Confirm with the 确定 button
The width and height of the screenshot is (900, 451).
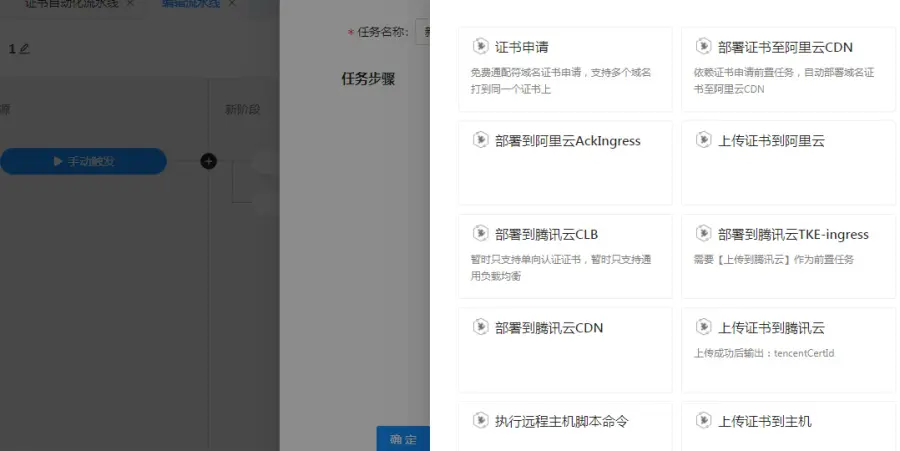(403, 439)
